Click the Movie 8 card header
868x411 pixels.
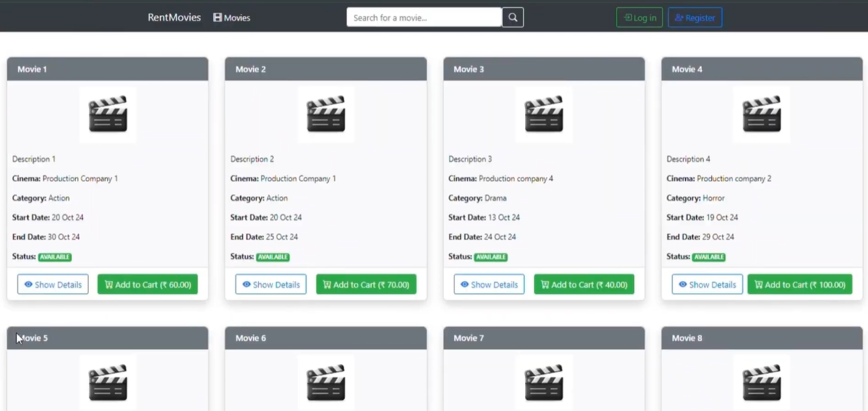762,338
